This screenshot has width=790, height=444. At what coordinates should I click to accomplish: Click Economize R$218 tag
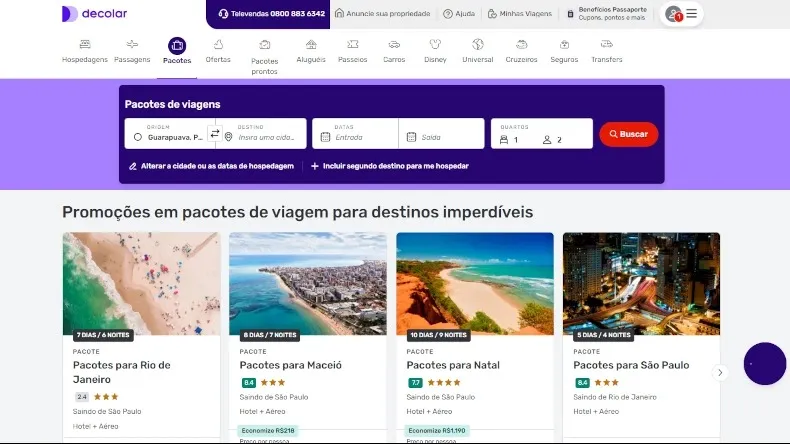[x=268, y=430]
